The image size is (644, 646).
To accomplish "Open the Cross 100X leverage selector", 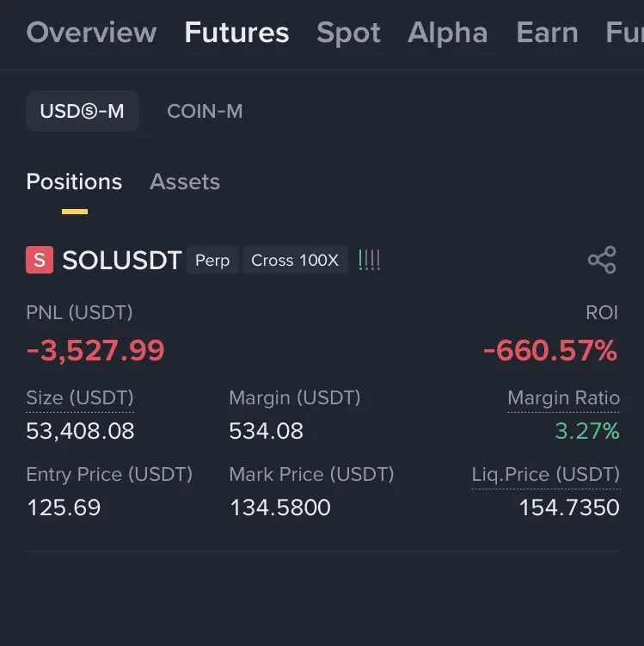I will tap(295, 260).
